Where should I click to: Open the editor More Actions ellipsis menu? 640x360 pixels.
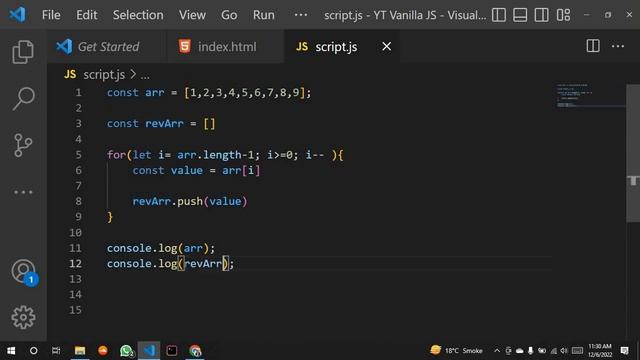tap(618, 46)
